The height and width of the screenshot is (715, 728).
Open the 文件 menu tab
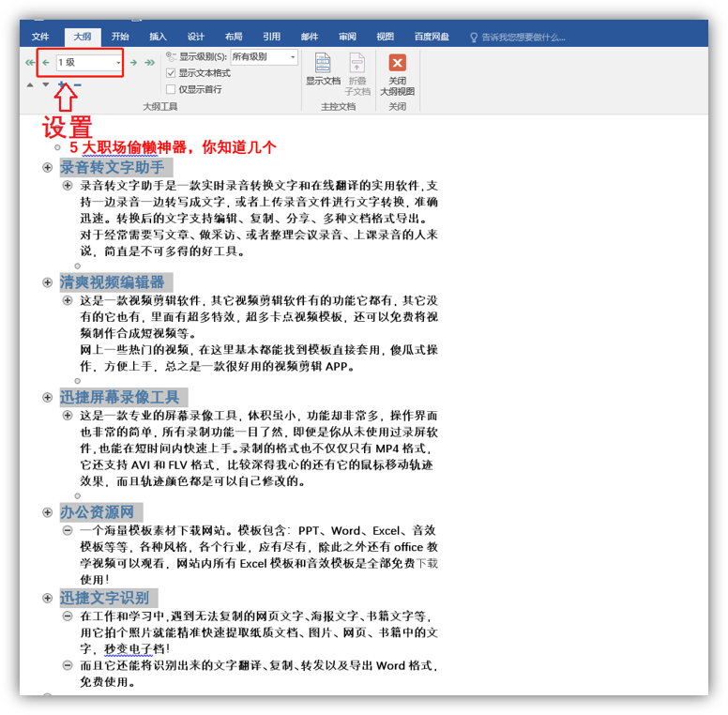click(40, 37)
